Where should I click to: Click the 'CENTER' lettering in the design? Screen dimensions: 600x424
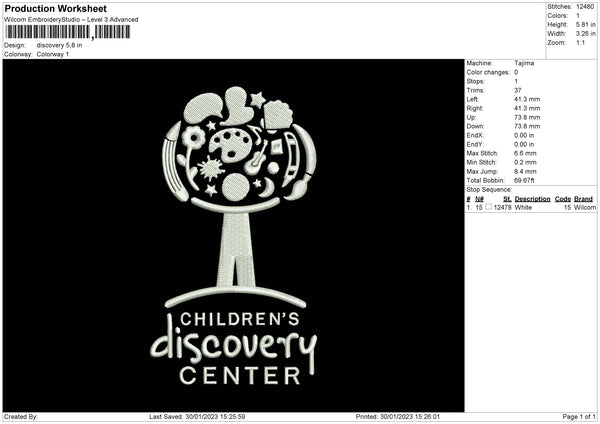click(x=240, y=376)
